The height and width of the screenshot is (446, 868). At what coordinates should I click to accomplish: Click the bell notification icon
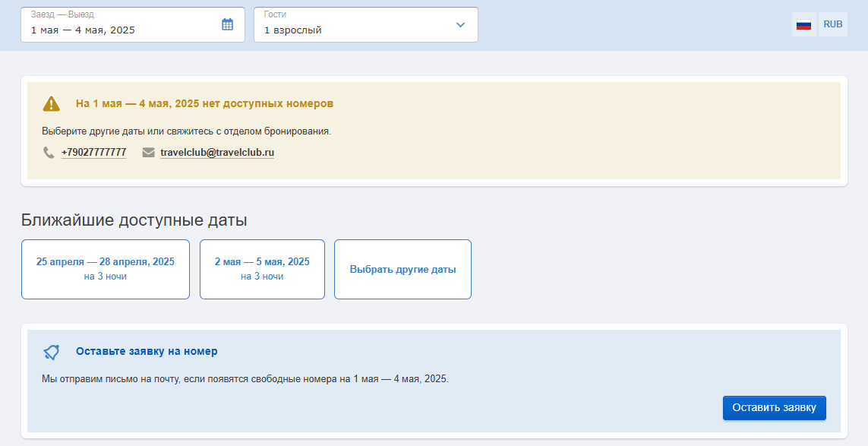coord(52,352)
